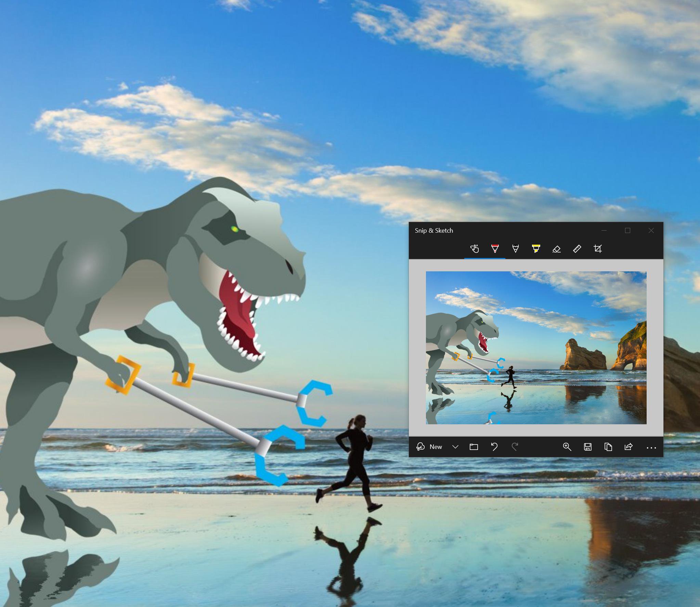
Task: Click the New snip dropdown arrow
Action: (455, 447)
